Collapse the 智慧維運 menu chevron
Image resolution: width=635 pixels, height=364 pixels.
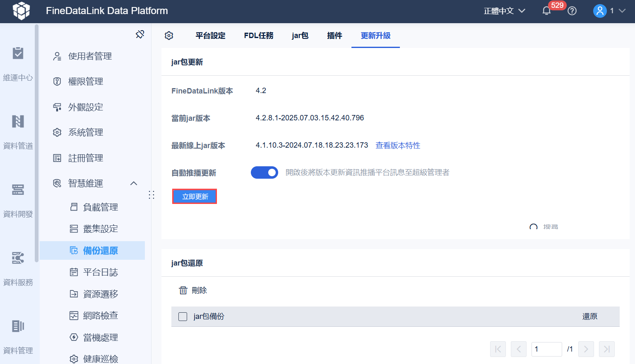[134, 183]
